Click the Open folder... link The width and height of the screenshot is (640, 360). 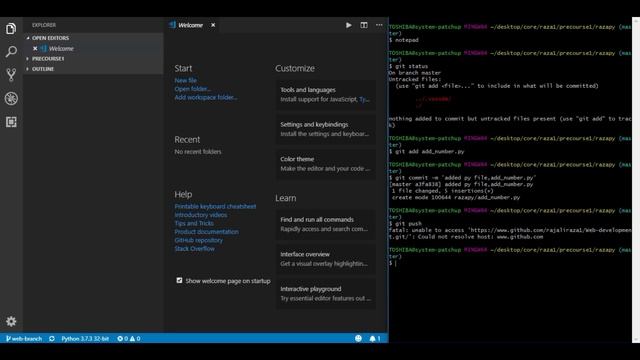tap(192, 89)
